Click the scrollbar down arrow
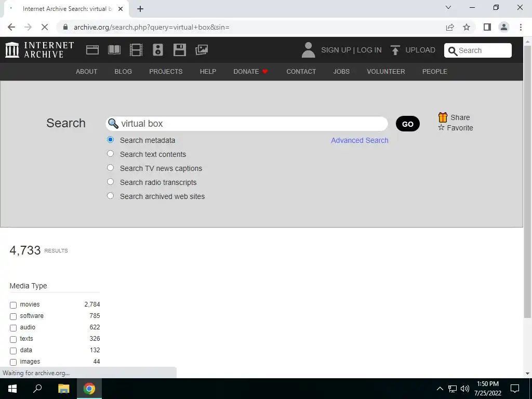This screenshot has height=399, width=532. point(527,374)
